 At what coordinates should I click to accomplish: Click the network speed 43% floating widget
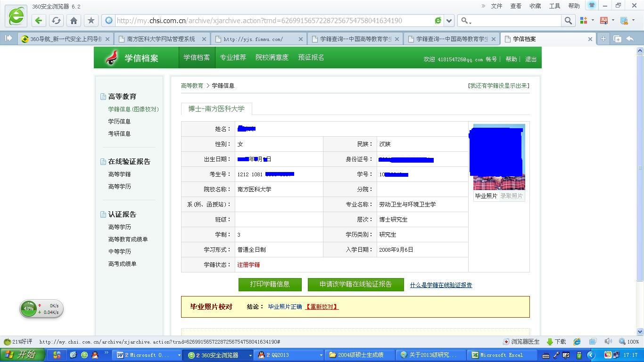coord(41,309)
